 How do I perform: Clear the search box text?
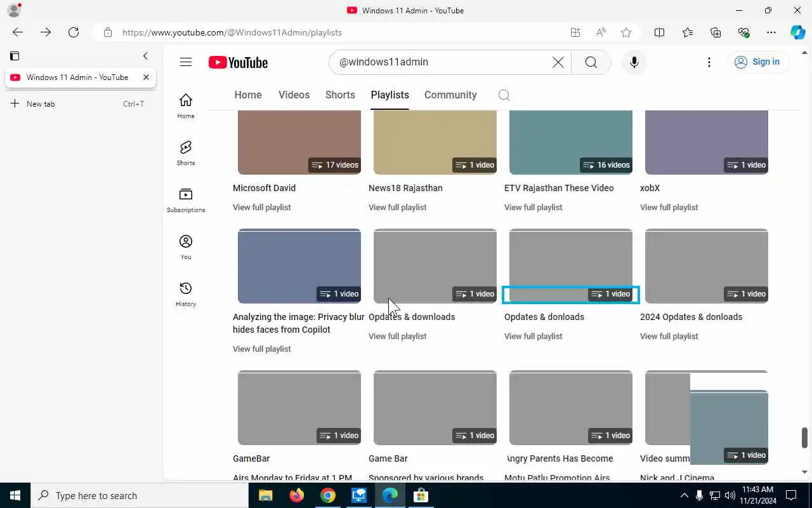558,62
